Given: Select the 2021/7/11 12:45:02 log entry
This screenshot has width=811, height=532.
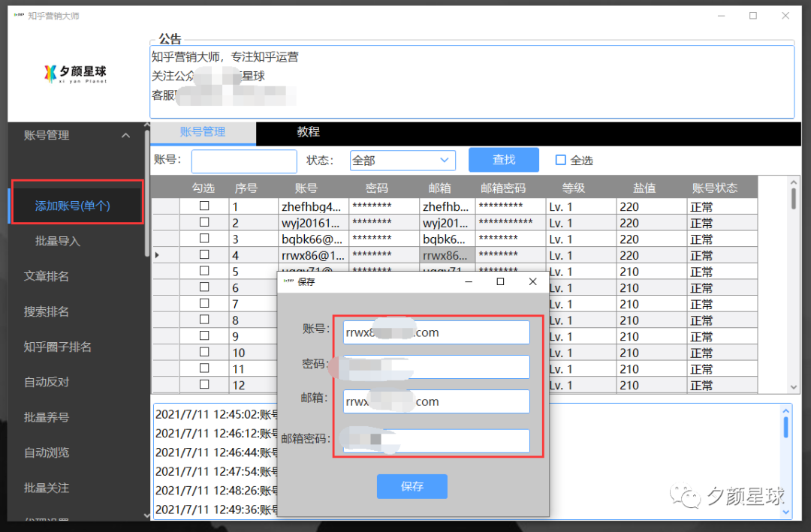Looking at the screenshot, I should coord(217,414).
